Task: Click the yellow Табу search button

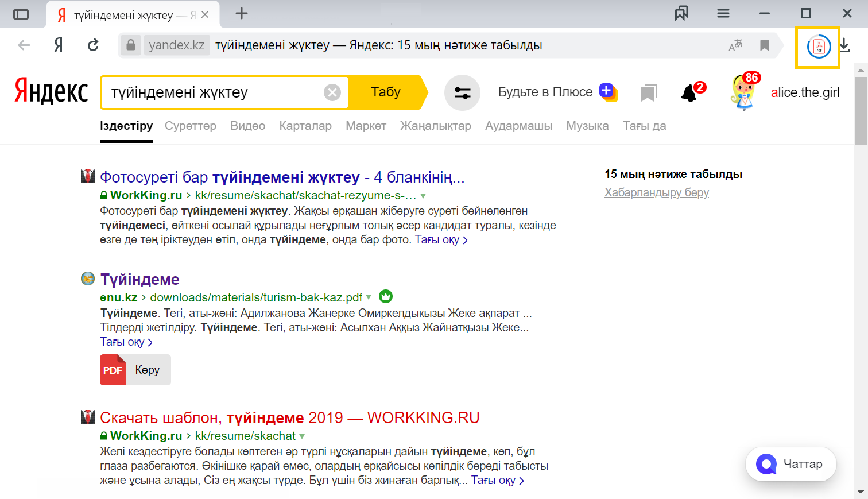Action: [x=387, y=92]
